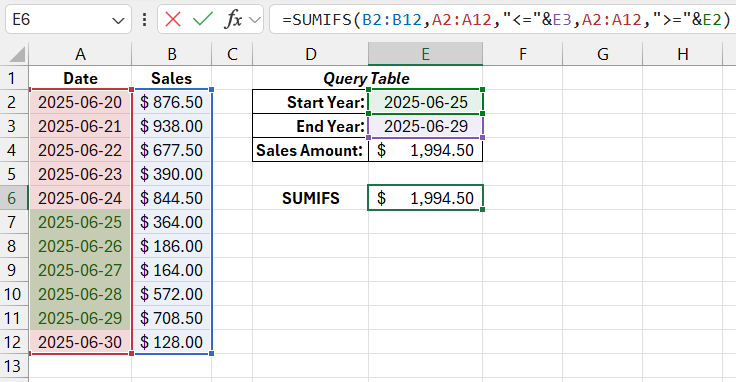The height and width of the screenshot is (382, 736).
Task: Select cell A7 with date 2025-06-25
Action: pos(80,222)
